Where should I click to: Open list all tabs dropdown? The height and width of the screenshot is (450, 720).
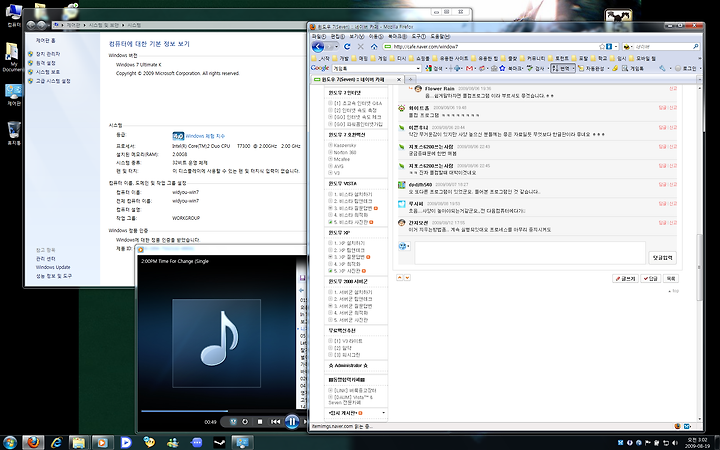(x=699, y=79)
